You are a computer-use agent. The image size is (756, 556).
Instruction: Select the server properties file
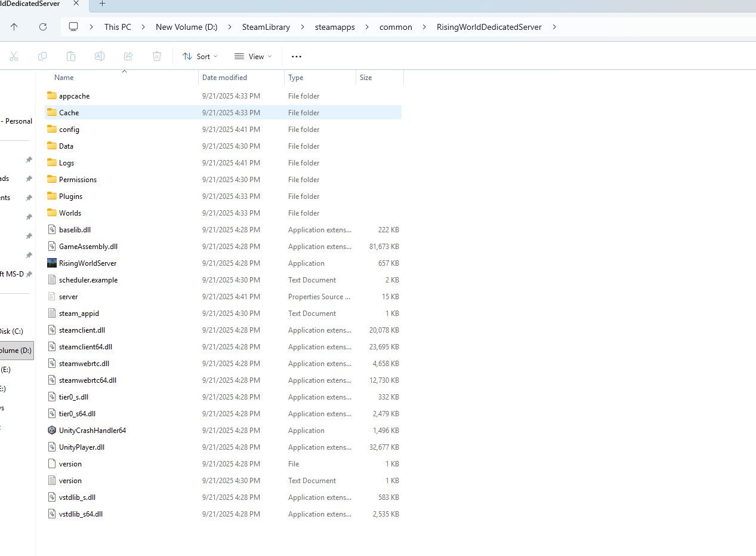point(68,297)
